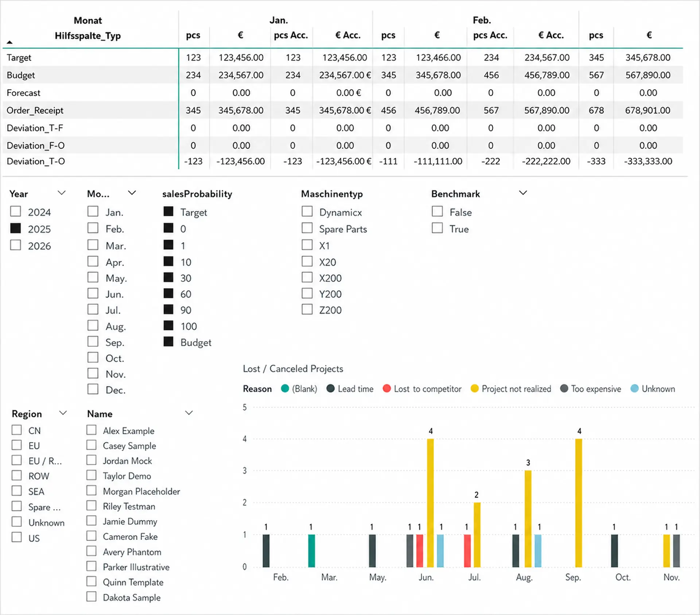Tick the Alex Example name checkbox
This screenshot has height=615, width=700.
92,430
